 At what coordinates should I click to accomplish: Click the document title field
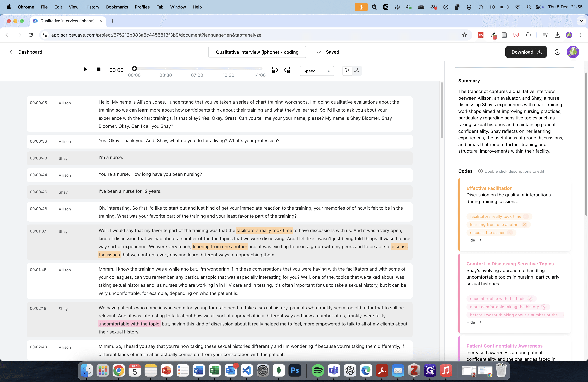pos(257,52)
